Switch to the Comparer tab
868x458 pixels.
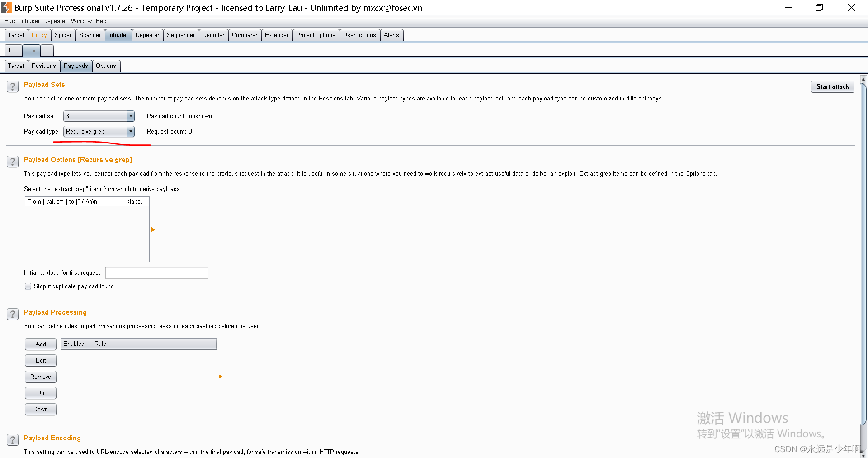point(245,35)
